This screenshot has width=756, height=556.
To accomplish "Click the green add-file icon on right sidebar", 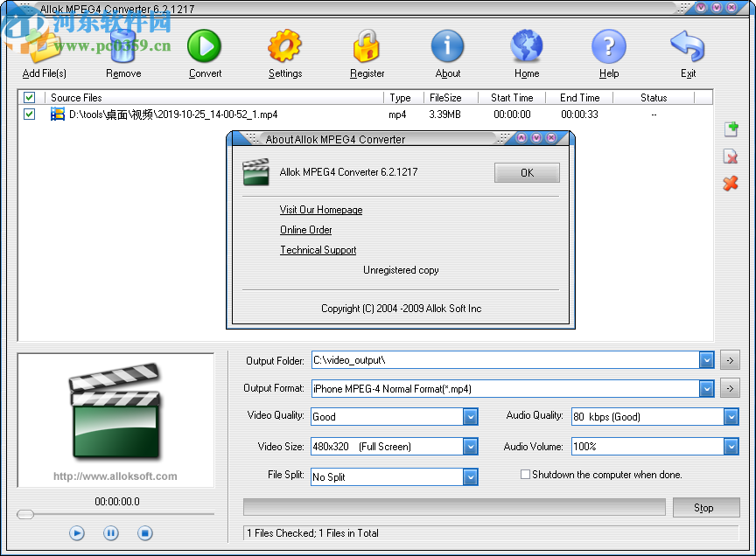I will [x=731, y=129].
